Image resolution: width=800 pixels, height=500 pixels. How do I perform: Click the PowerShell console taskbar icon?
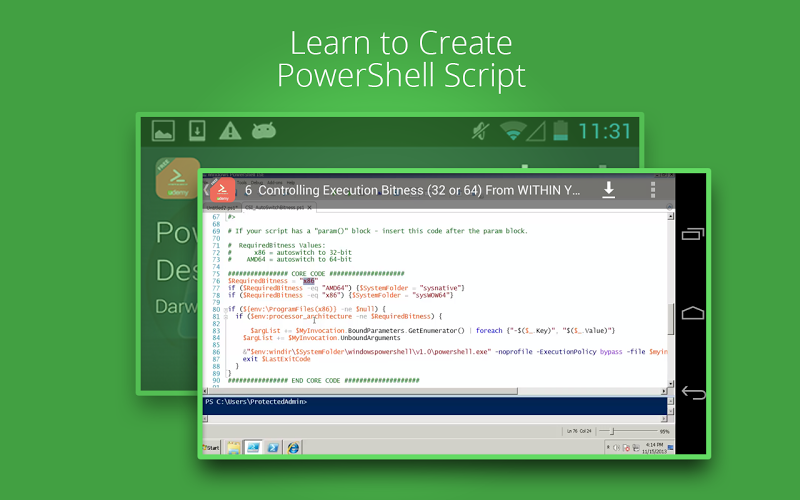[273, 448]
